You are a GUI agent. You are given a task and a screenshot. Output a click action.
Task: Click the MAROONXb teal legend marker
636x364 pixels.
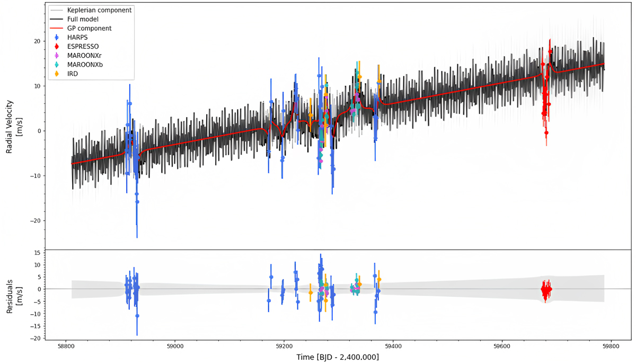pyautogui.click(x=57, y=64)
